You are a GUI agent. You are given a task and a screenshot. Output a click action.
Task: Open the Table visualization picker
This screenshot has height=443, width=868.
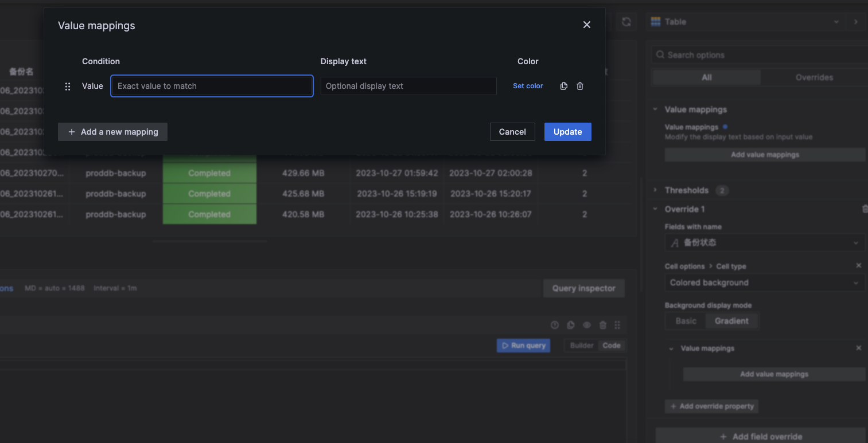(x=745, y=22)
